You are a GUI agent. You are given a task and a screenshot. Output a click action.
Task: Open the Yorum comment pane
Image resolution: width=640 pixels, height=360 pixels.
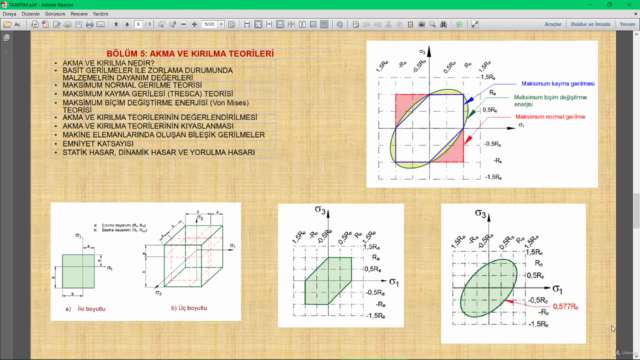(x=627, y=24)
